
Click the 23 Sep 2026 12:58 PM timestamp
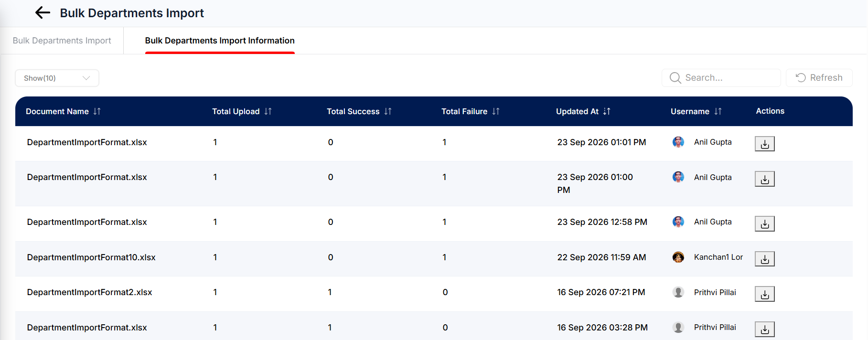pyautogui.click(x=602, y=222)
